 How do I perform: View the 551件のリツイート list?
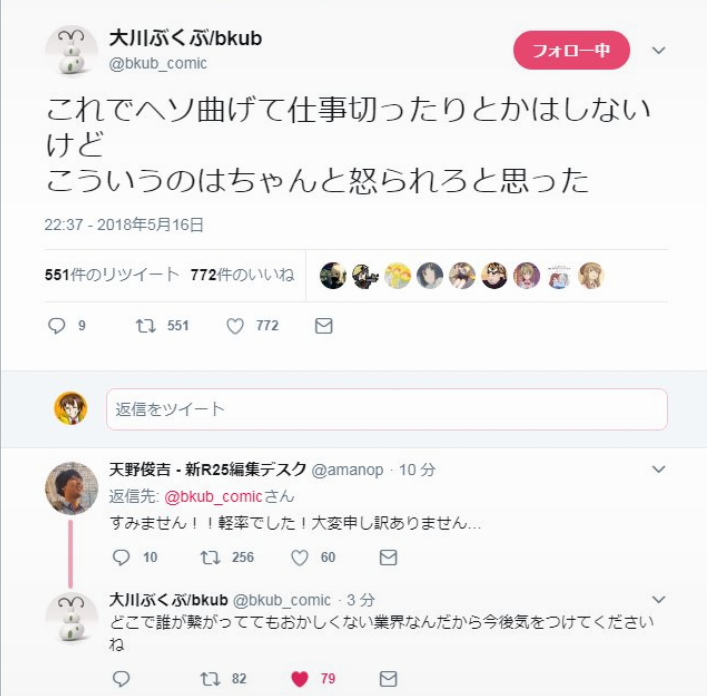pos(112,275)
